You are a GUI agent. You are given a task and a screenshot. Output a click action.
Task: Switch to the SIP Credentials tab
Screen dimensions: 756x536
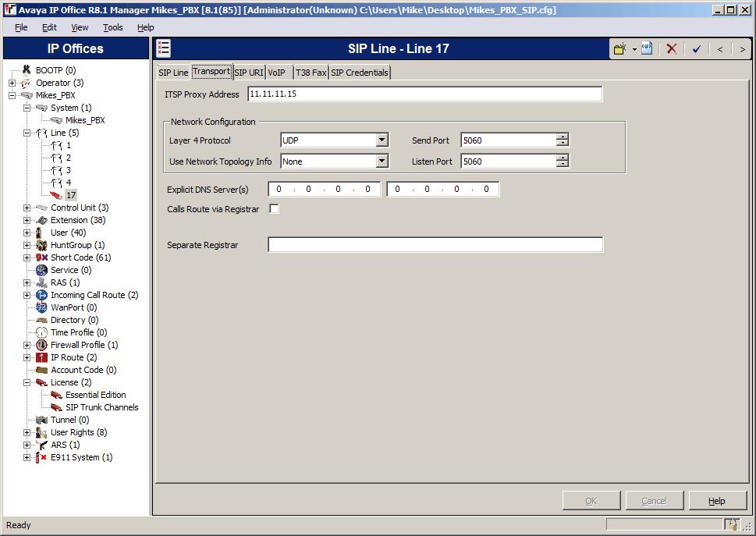click(360, 73)
